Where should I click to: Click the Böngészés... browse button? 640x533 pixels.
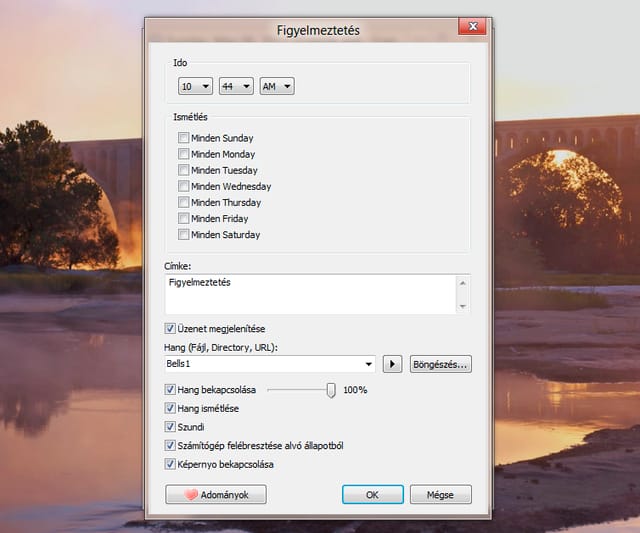coord(441,364)
